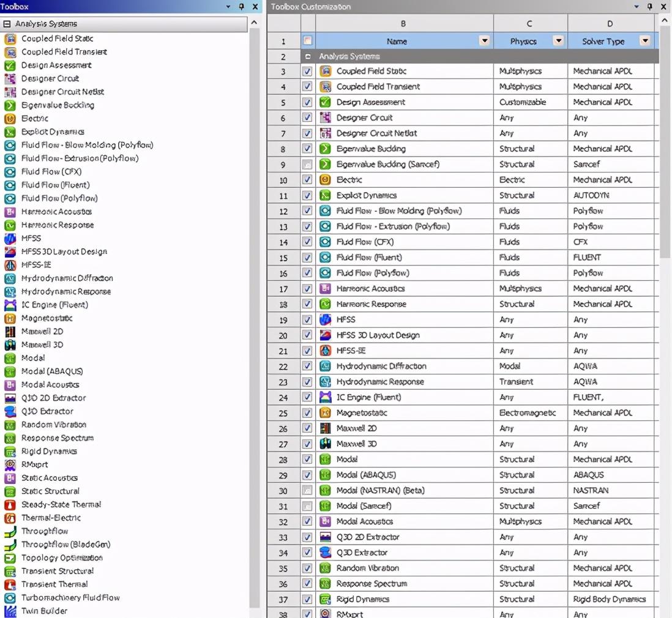Select Modal (ABAQUS) in Toolbox
Screen dimensions: 672x618
coord(52,371)
